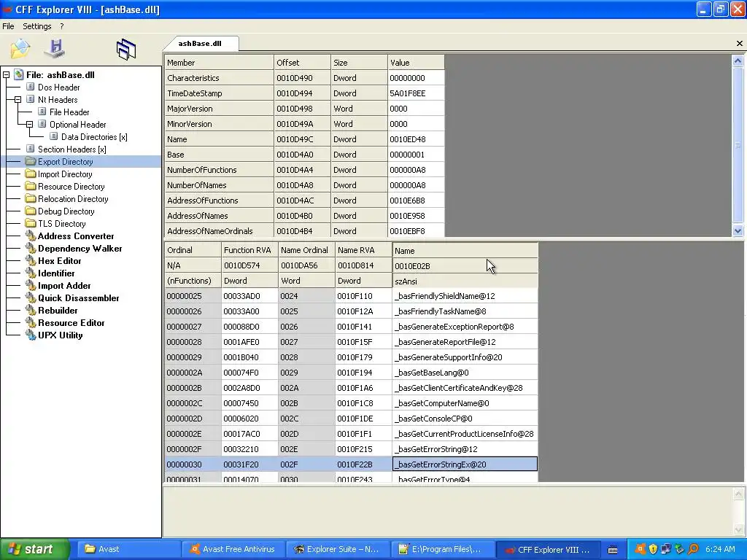747x560 pixels.
Task: Open the File menu
Action: tap(8, 26)
